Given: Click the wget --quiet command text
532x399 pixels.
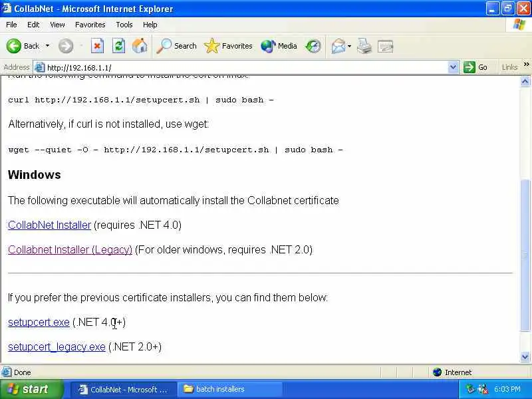Looking at the screenshot, I should (x=176, y=150).
